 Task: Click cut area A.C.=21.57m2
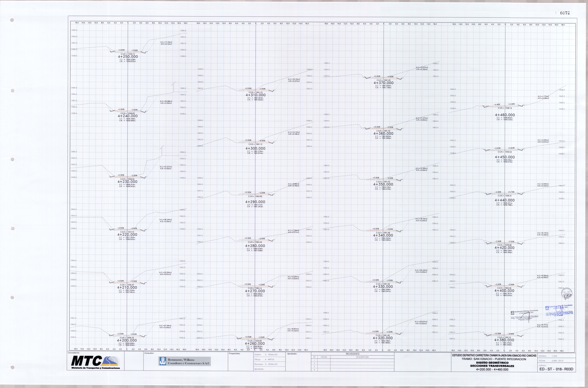166,167
